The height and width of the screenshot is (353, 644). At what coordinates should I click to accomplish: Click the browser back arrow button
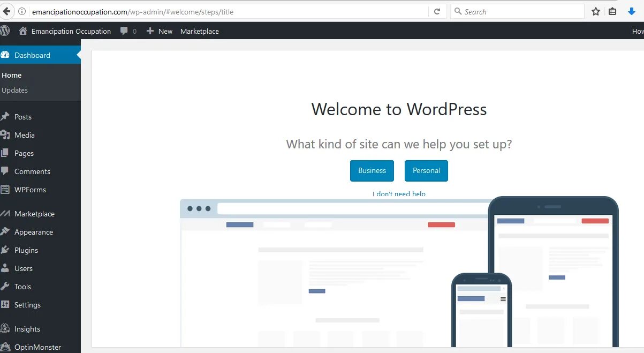[6, 11]
